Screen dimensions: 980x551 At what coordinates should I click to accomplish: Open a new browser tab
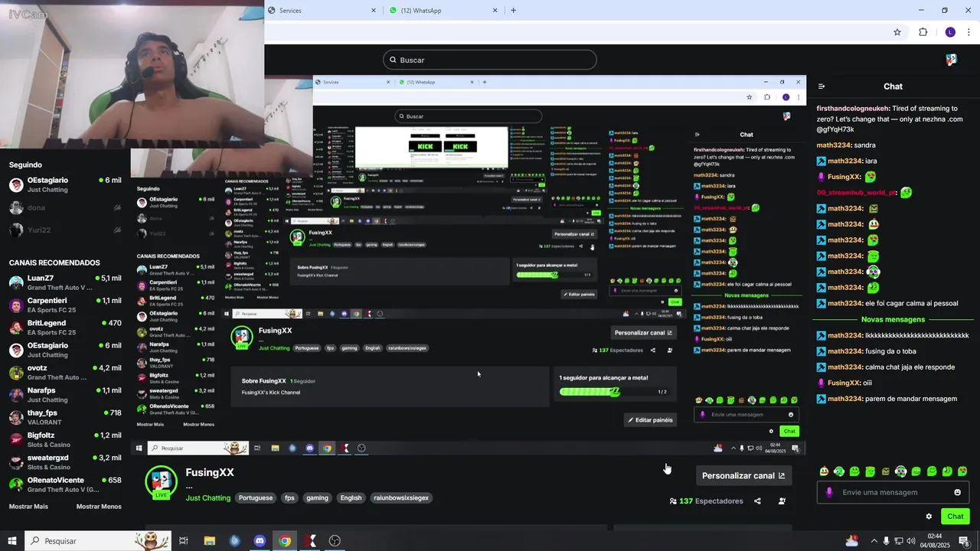(513, 11)
